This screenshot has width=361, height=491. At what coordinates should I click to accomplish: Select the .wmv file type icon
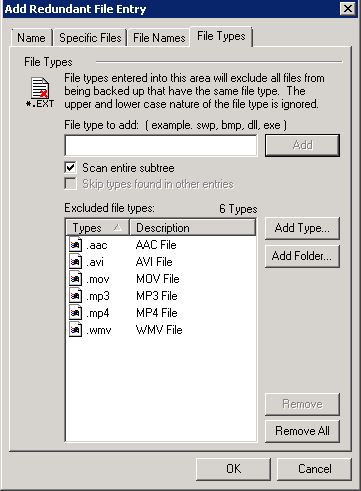[75, 330]
